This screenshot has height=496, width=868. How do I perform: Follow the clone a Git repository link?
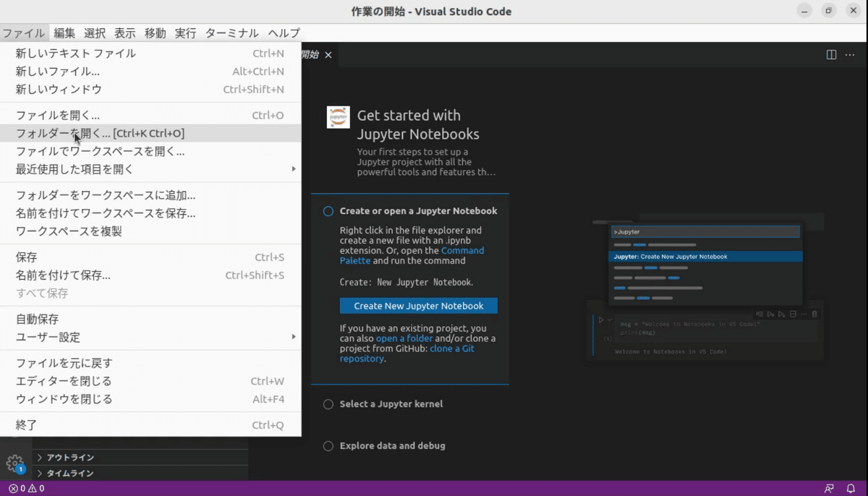pyautogui.click(x=407, y=354)
